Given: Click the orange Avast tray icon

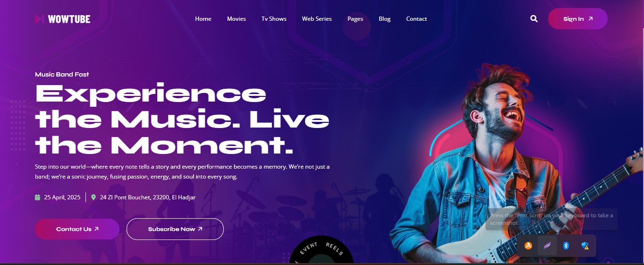Looking at the screenshot, I should pos(528,246).
